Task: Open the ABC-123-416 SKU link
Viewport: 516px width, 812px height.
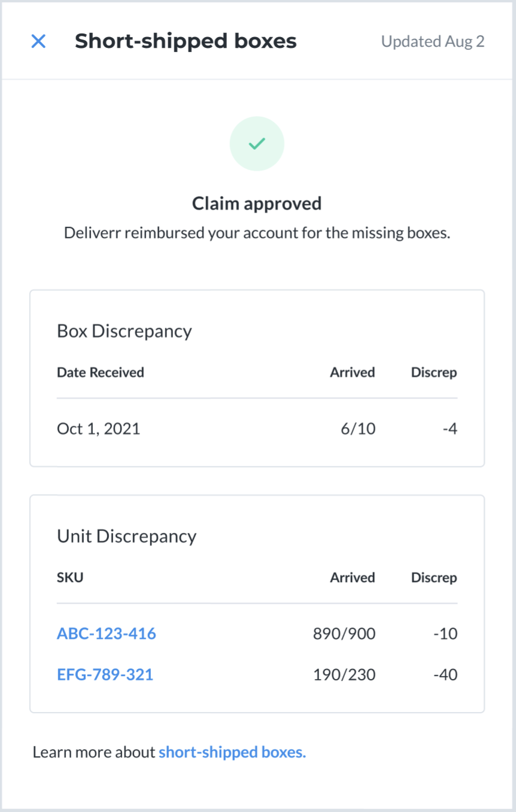Action: (107, 634)
